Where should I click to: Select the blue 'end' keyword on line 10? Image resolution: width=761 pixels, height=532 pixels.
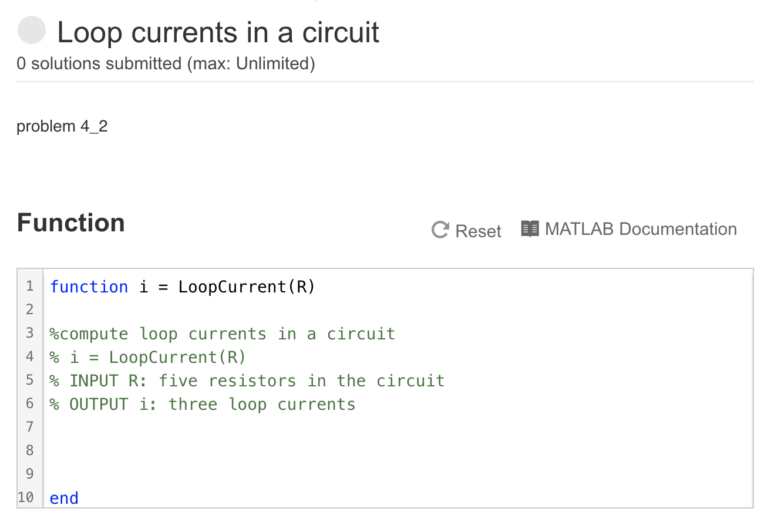(63, 497)
